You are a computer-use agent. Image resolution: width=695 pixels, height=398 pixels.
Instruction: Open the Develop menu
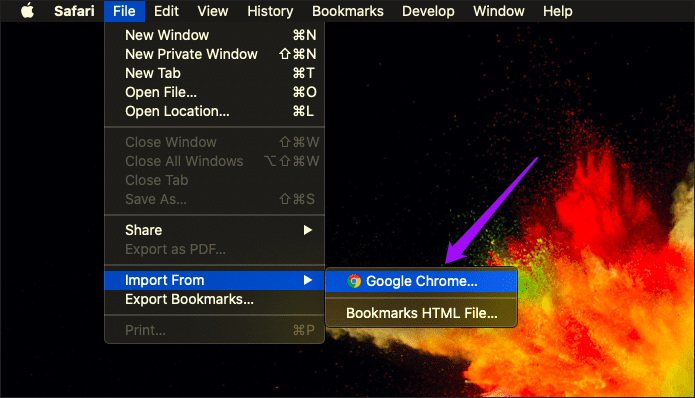(428, 11)
